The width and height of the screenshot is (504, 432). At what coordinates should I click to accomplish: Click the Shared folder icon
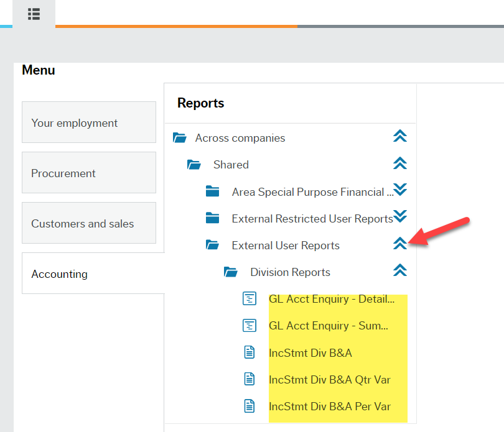point(194,165)
